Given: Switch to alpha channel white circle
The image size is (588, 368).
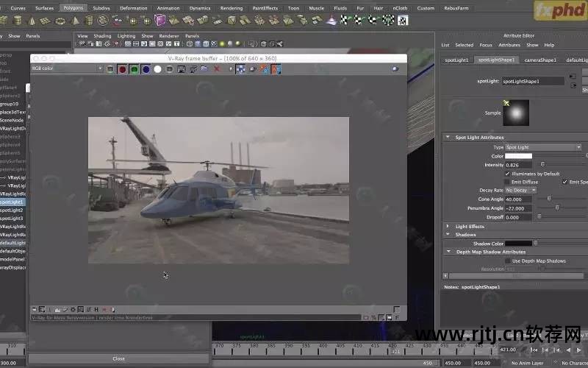Looking at the screenshot, I should click(157, 69).
